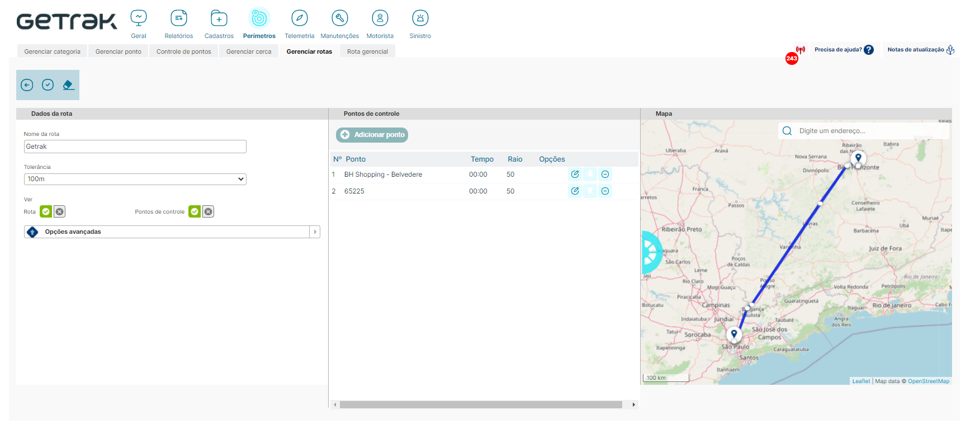
Task: Click the scrollbar right arrow under the table
Action: pos(633,404)
